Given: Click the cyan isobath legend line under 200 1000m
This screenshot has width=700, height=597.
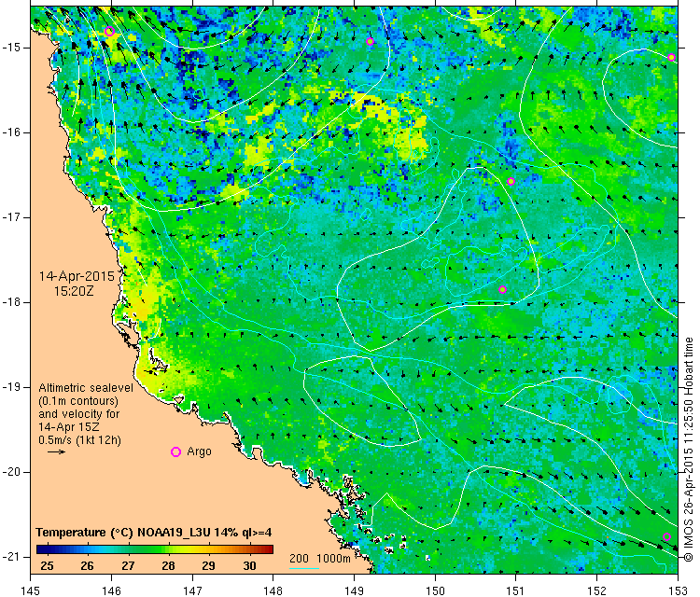Looking at the screenshot, I should [304, 568].
